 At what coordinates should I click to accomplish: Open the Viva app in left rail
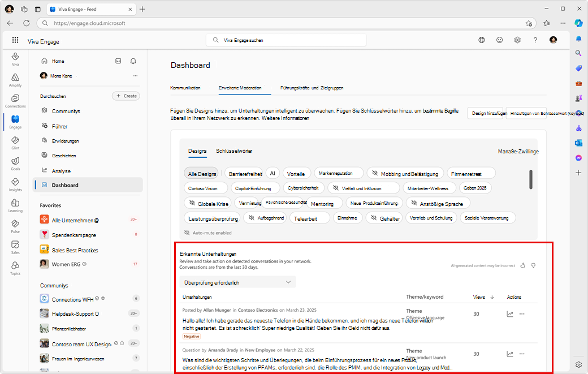pos(15,59)
